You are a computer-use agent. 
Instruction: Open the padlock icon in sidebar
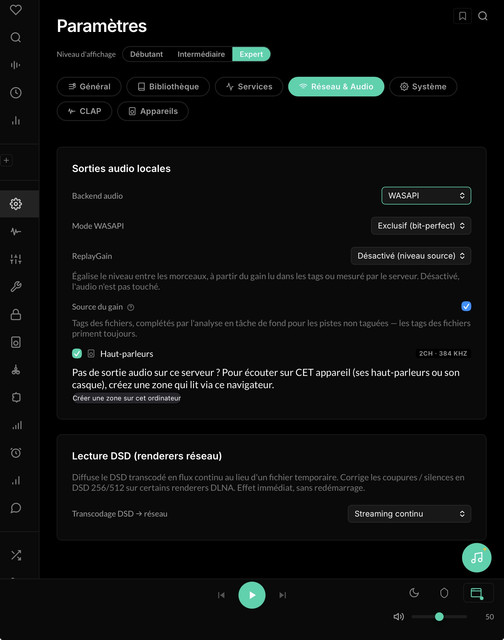[x=16, y=314]
